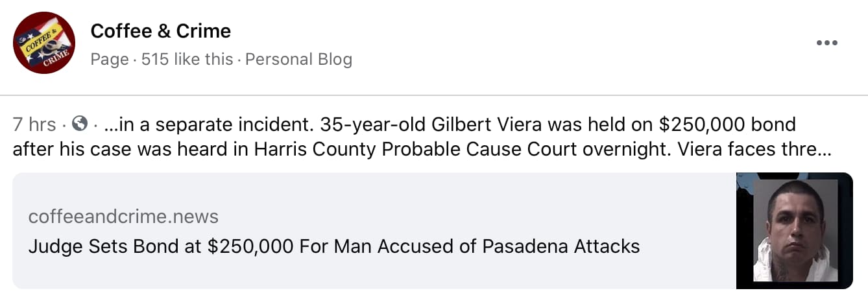Click the coffeeandcrime.news domain label
The image size is (868, 306).
[x=123, y=217]
